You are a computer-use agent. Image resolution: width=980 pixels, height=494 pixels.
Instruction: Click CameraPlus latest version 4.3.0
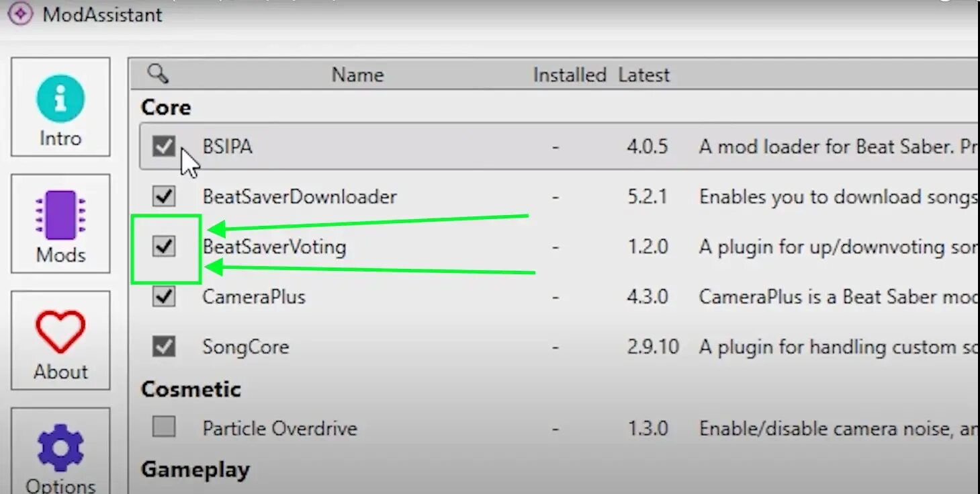coord(648,296)
